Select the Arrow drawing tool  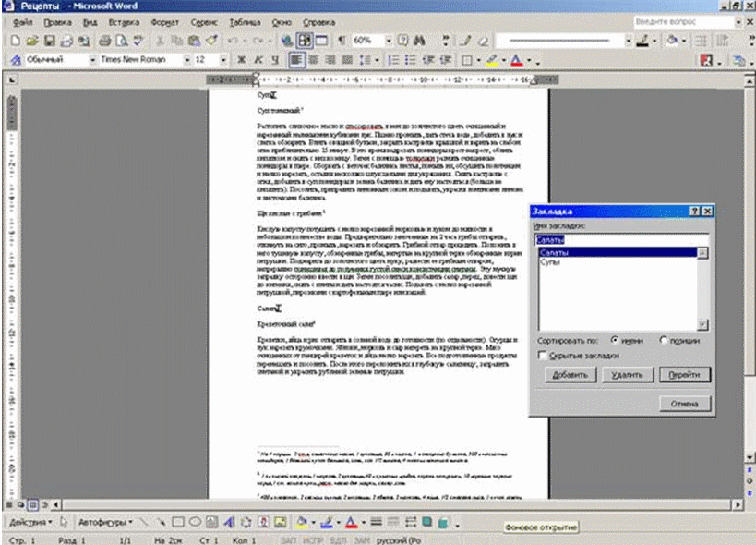[161, 522]
